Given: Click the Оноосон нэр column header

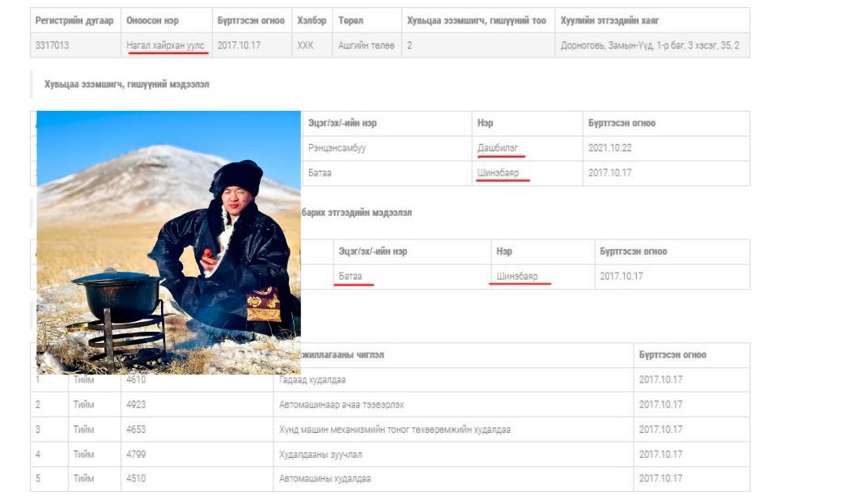Looking at the screenshot, I should click(153, 20).
